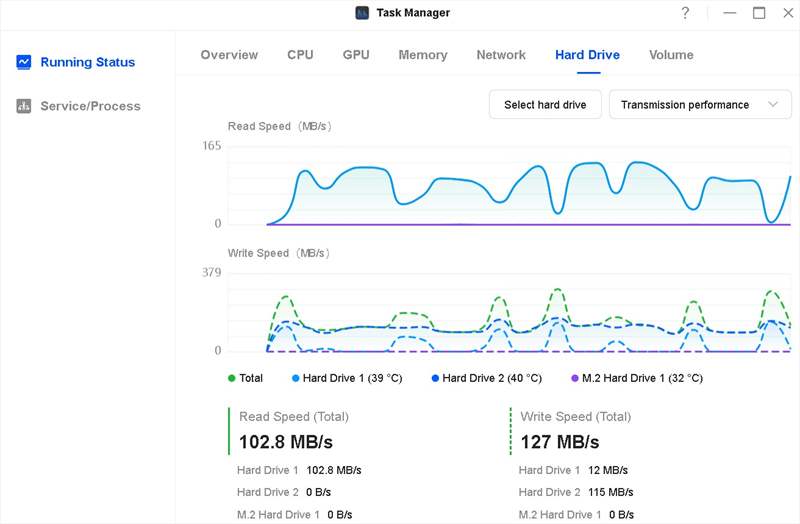Screen dimensions: 800x524
Task: Toggle the Total legend green dot
Action: (x=232, y=378)
